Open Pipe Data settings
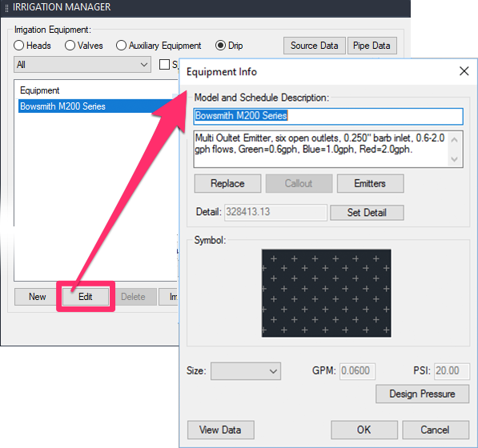Image resolution: width=478 pixels, height=448 pixels. click(x=372, y=46)
